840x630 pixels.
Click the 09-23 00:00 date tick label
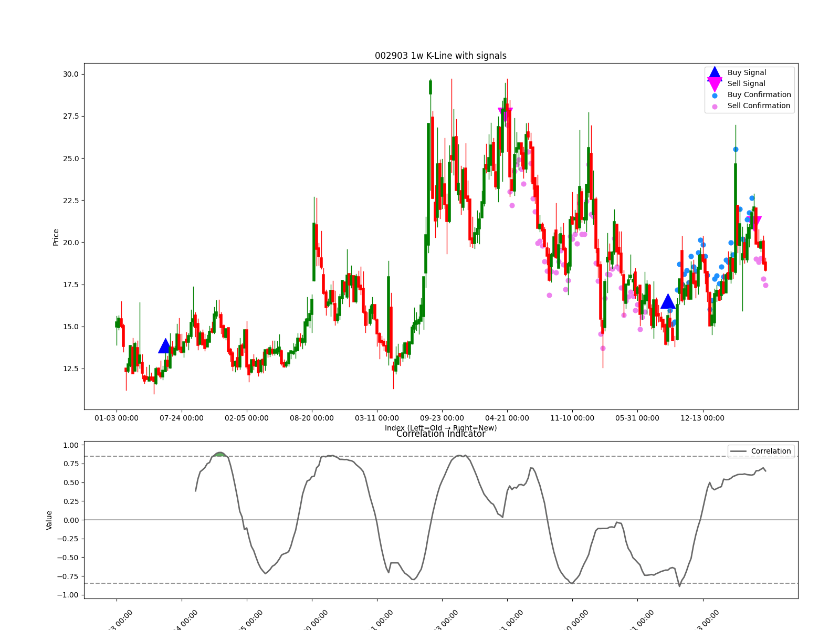coord(442,418)
